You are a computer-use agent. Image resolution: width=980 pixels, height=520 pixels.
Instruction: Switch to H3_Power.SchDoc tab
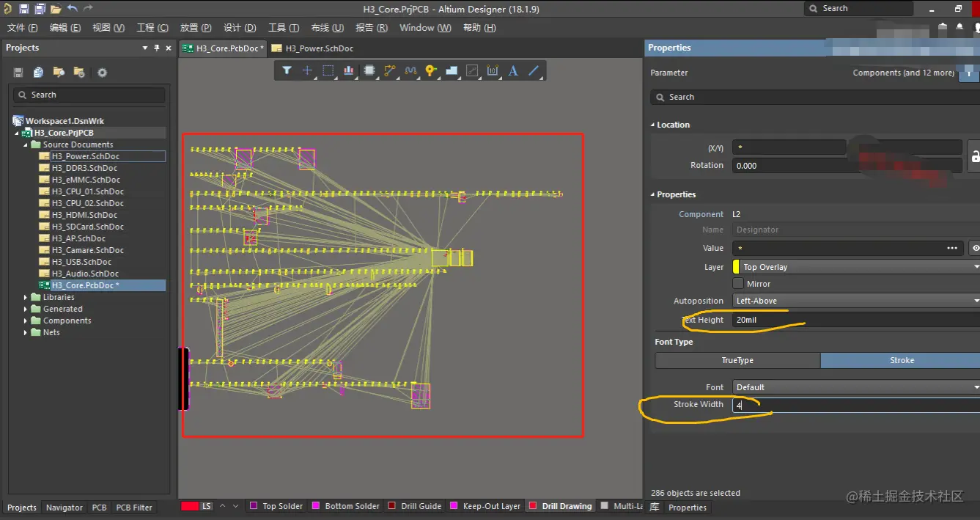(313, 48)
